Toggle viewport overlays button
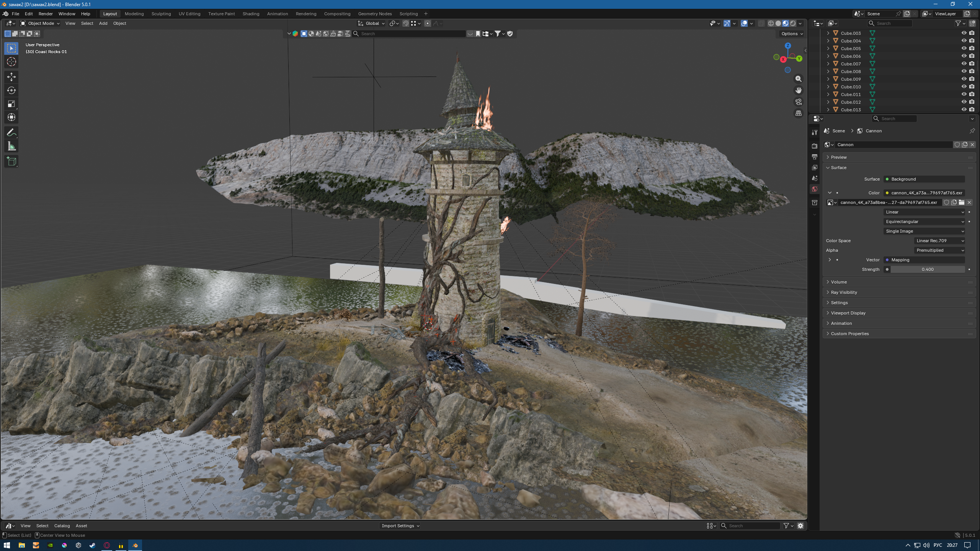The height and width of the screenshot is (551, 980). point(744,23)
